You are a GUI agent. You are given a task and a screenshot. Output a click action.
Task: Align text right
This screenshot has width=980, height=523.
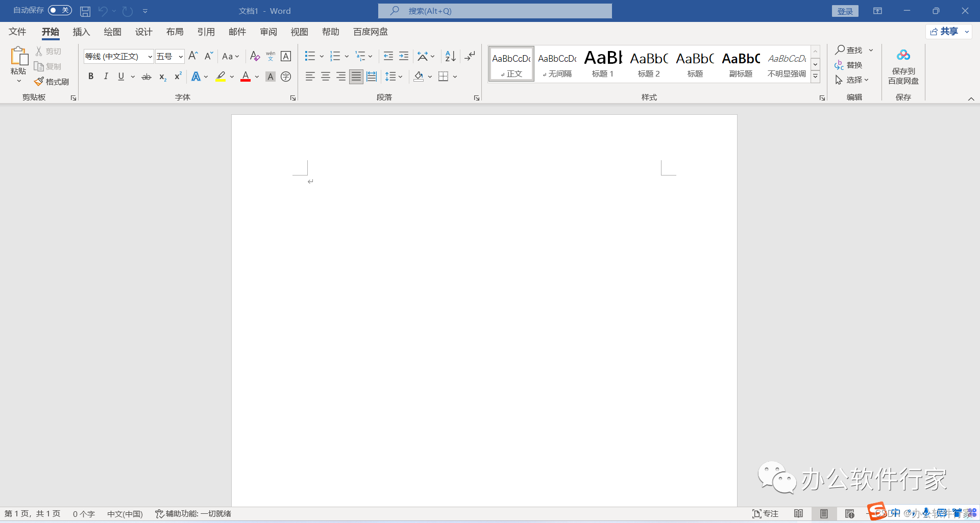340,77
